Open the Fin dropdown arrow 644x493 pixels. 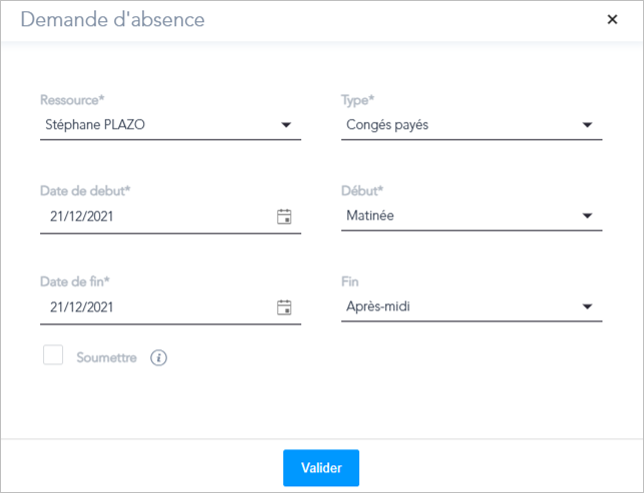[587, 306]
